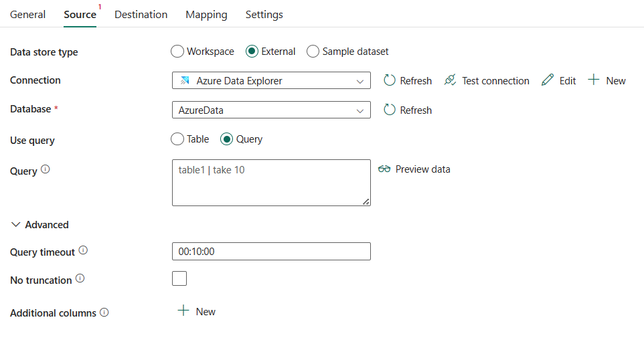
Task: Open the Mapping tab
Action: [x=206, y=15]
